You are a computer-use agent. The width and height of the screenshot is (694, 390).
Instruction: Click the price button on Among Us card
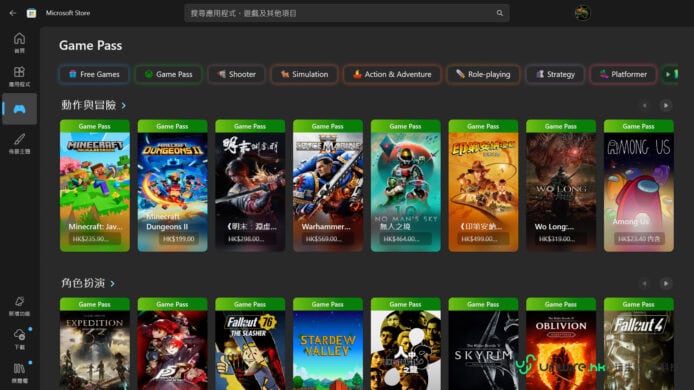coord(638,239)
